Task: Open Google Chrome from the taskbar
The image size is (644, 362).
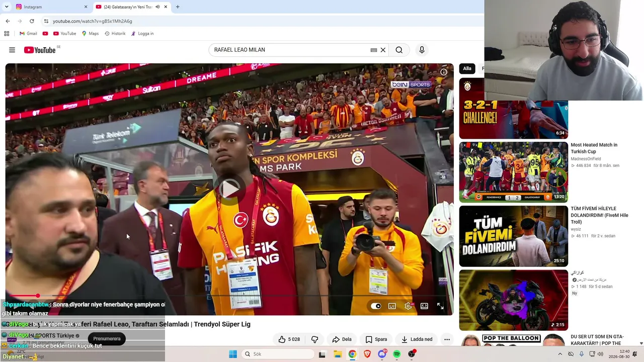Action: tap(352, 354)
